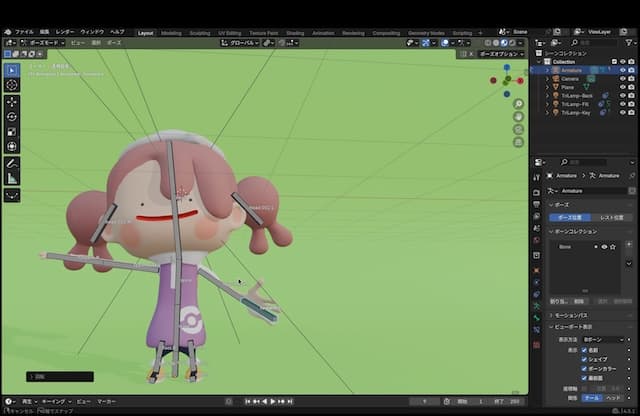This screenshot has width=640, height=416.
Task: Expand the モーションパス panel
Action: pos(579,315)
